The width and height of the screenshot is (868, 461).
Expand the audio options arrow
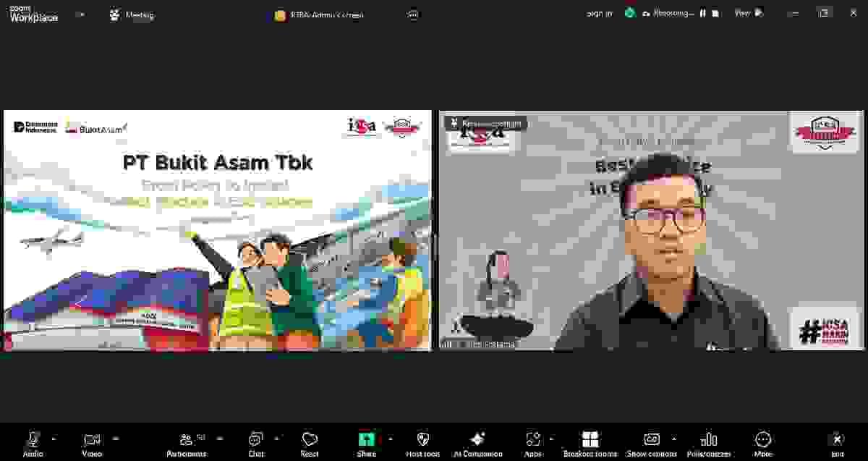point(54,439)
